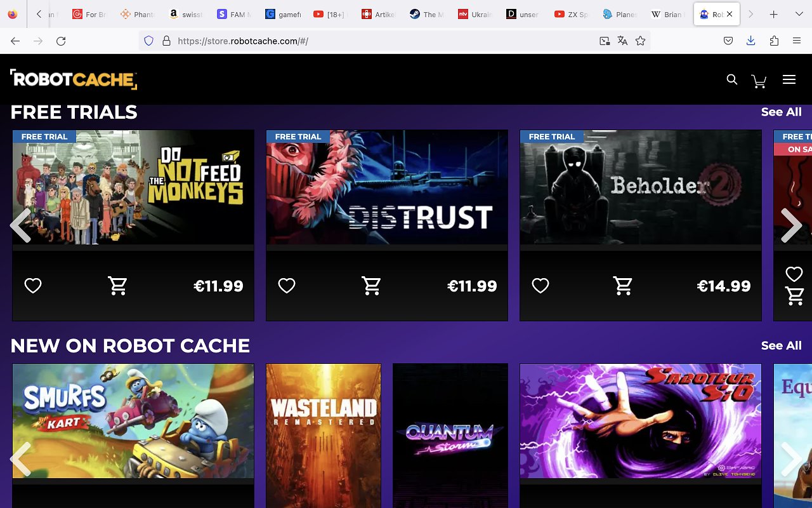Open the Pocket save icon
This screenshot has height=508, width=812.
tap(728, 41)
